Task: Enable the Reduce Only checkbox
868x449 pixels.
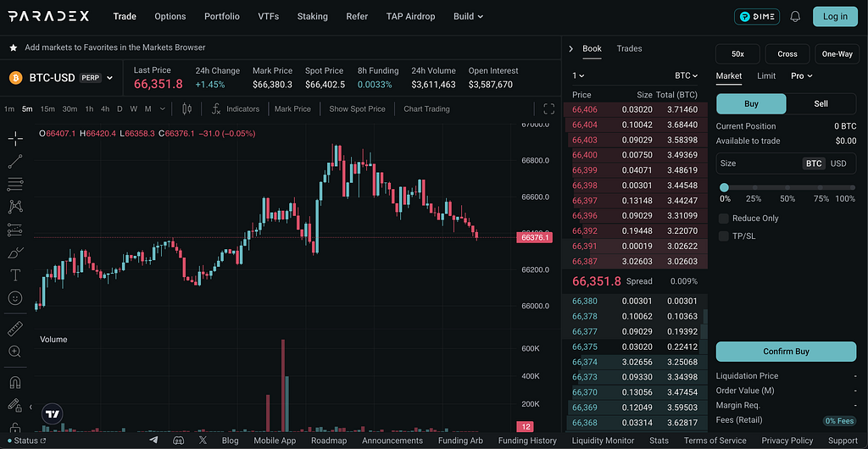Action: (724, 219)
